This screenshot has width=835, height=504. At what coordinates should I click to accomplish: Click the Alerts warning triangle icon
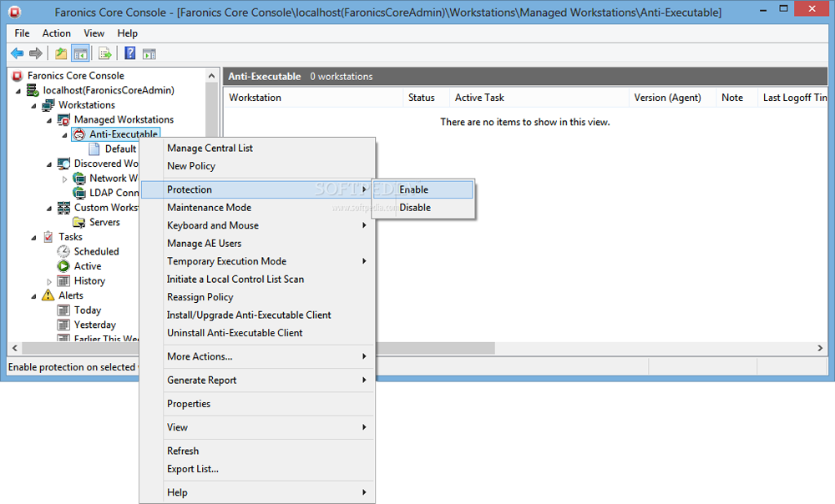click(48, 295)
